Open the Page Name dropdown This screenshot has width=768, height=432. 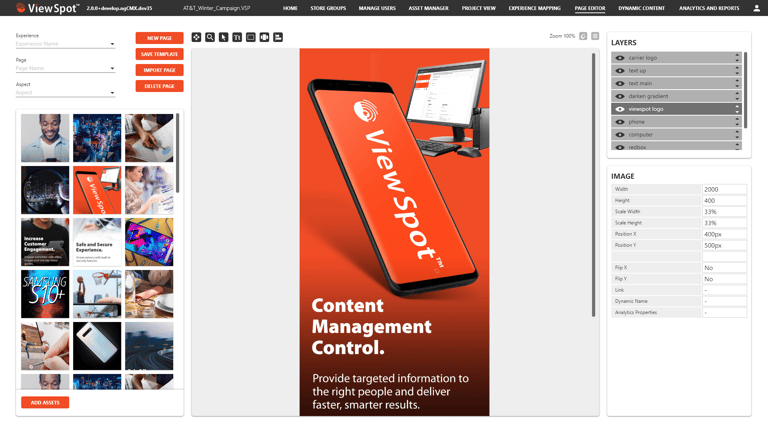[65, 69]
